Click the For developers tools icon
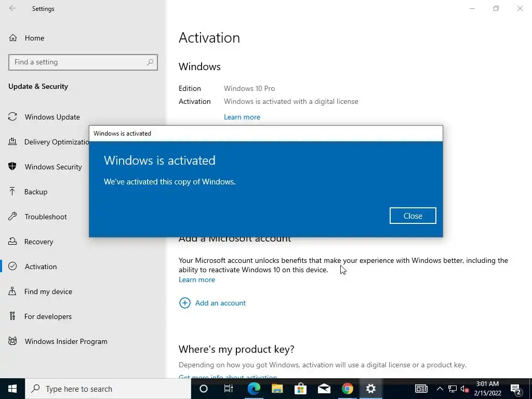This screenshot has width=532, height=399. coord(12,316)
